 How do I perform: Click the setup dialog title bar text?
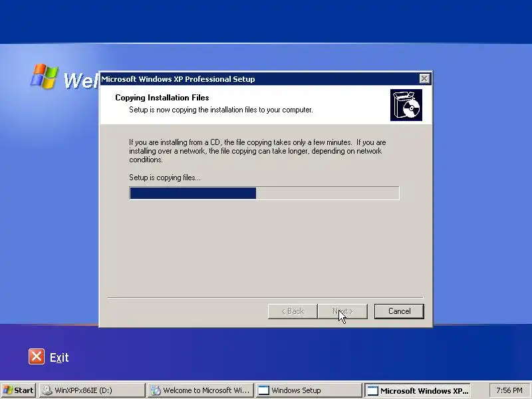178,79
